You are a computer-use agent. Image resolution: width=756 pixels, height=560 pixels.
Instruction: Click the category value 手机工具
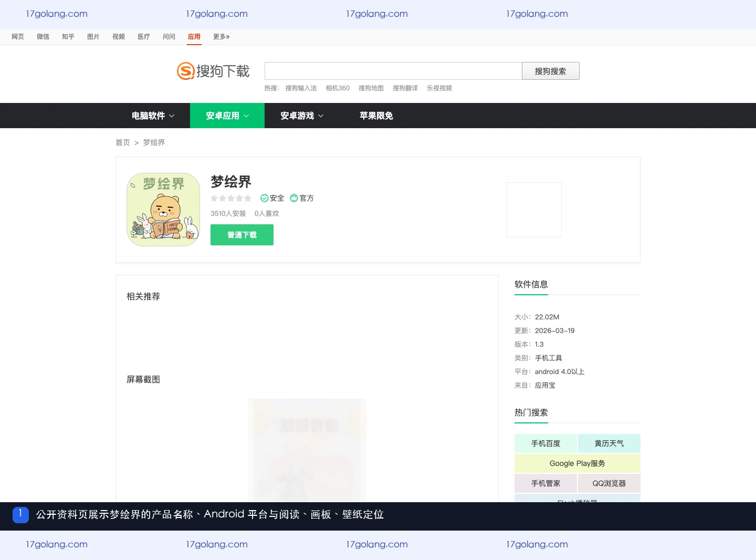[549, 358]
